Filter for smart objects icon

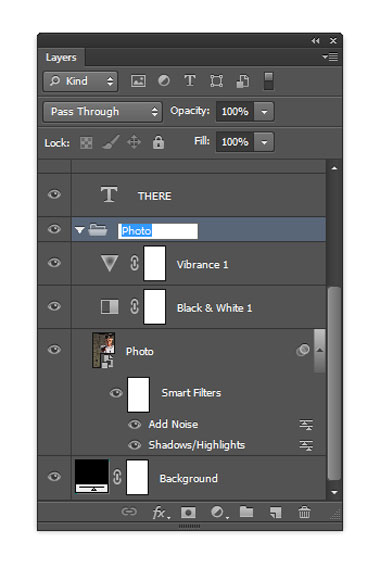(x=243, y=81)
